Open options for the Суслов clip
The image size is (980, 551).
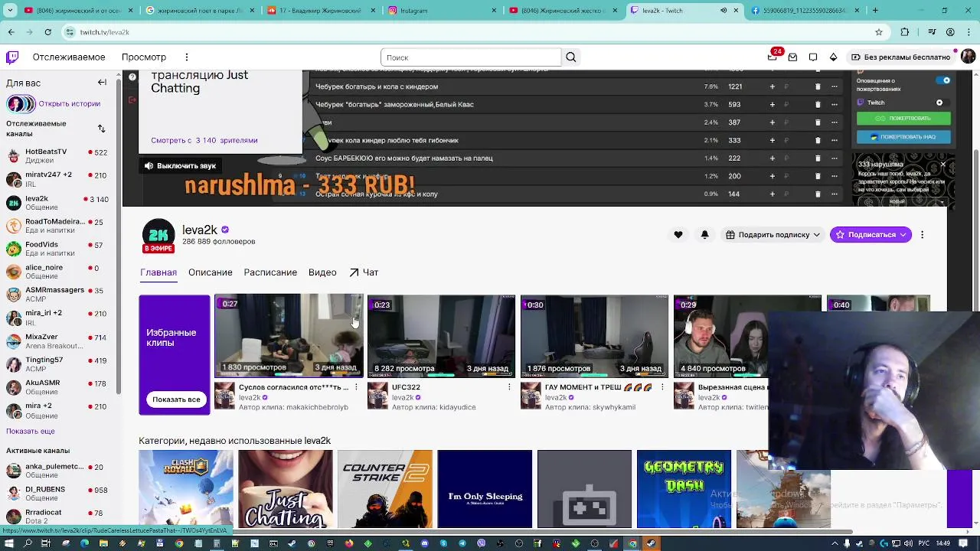[x=356, y=387]
